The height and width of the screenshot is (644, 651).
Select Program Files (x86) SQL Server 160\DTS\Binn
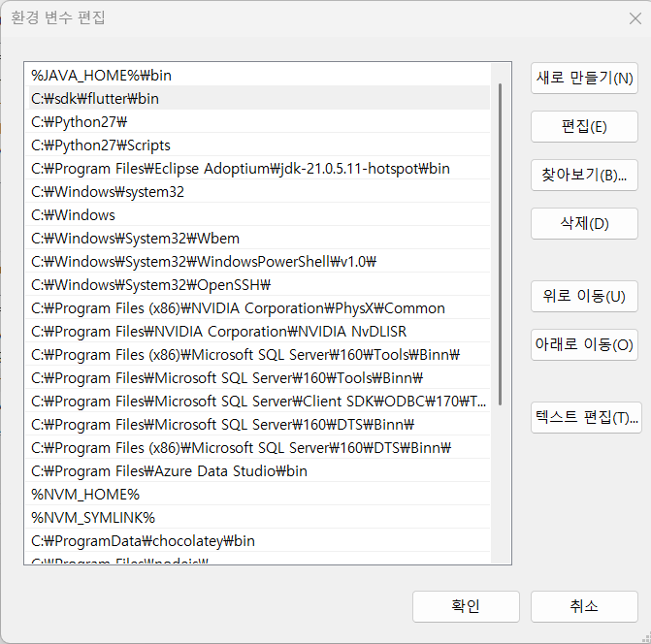(258, 447)
